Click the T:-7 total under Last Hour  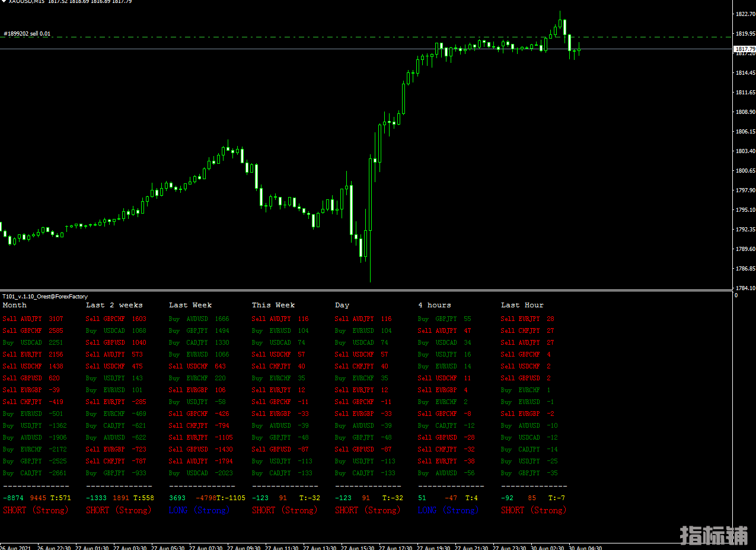[557, 498]
